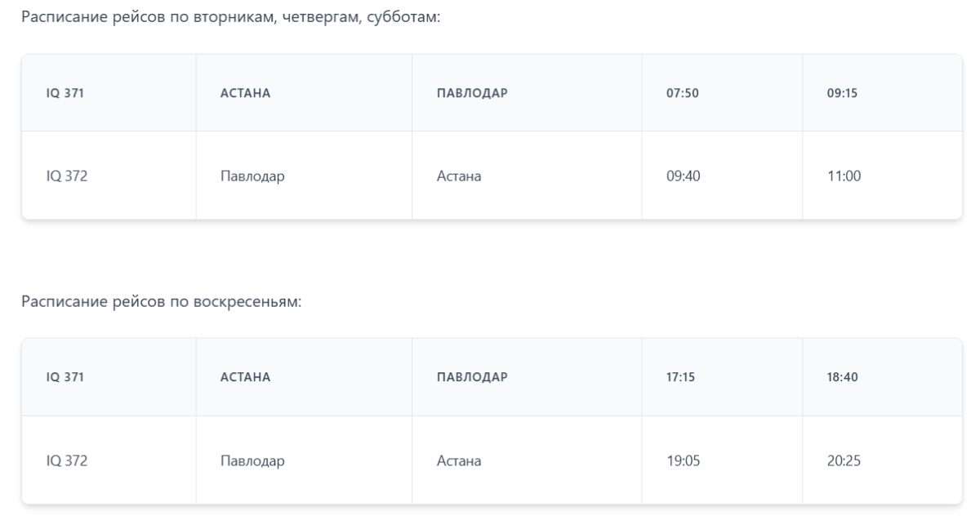Click the 09:40 departure time cell

click(x=722, y=176)
